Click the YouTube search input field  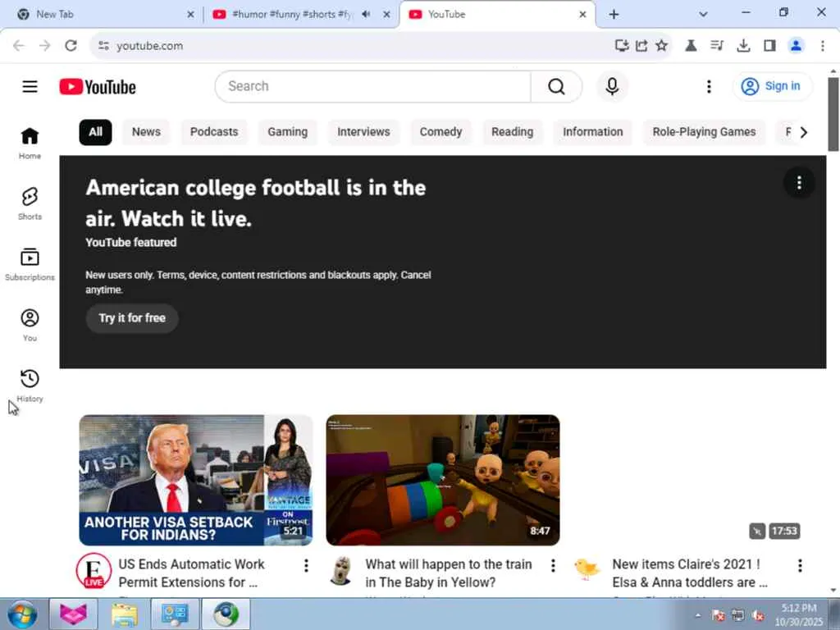pos(373,86)
